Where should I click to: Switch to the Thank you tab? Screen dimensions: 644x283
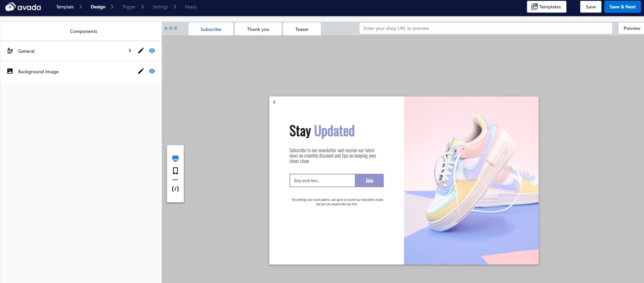click(x=258, y=29)
